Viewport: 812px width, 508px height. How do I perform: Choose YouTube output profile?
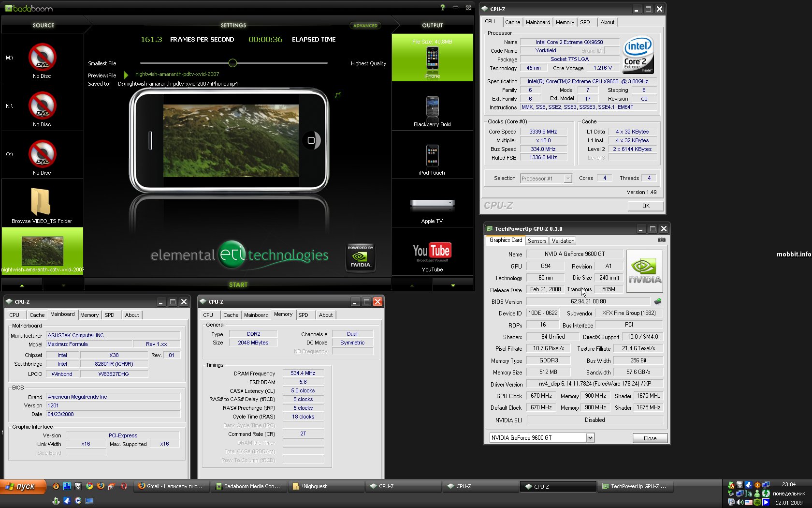432,252
